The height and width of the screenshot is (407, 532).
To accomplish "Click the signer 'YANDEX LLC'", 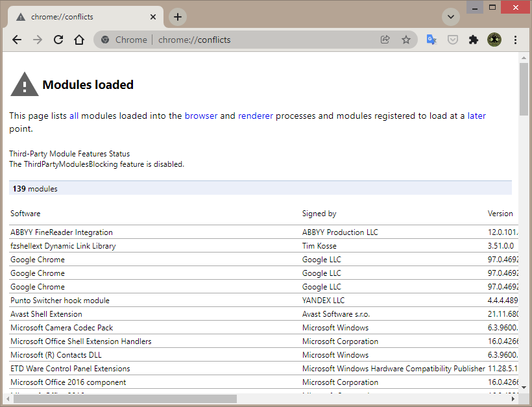I will click(323, 301).
